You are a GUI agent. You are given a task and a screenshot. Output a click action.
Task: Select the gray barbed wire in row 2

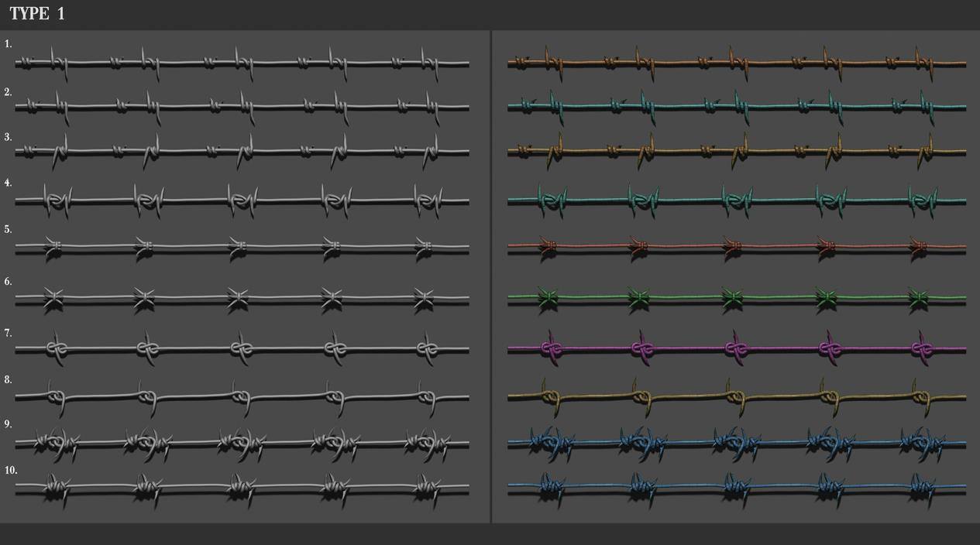(242, 107)
